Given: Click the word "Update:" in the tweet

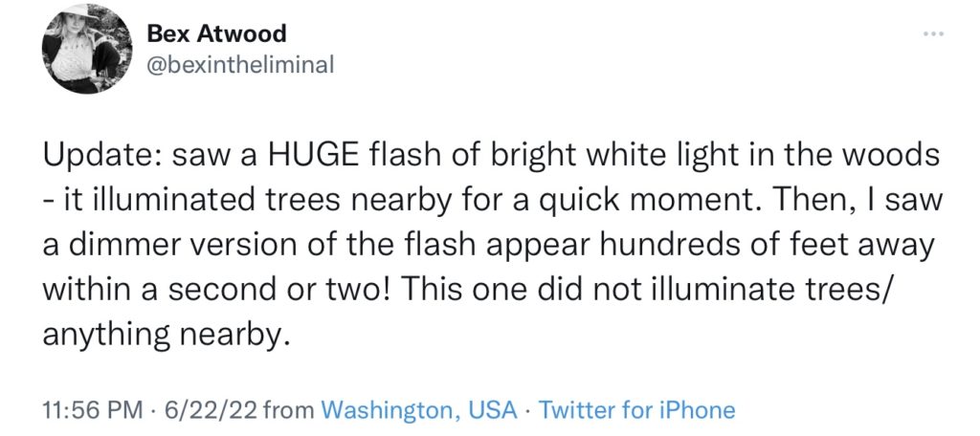Looking at the screenshot, I should pos(101,157).
